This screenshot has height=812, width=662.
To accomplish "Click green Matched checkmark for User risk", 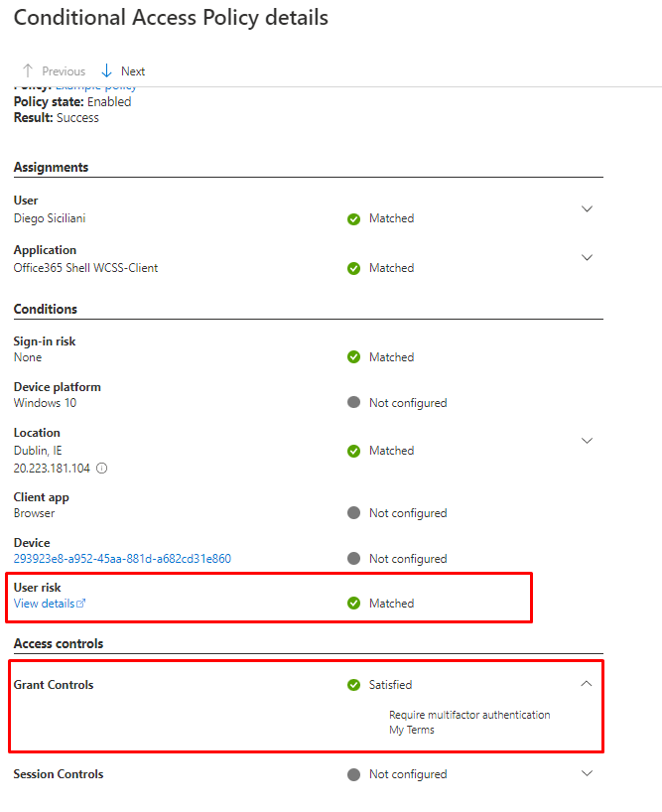I will pyautogui.click(x=353, y=604).
